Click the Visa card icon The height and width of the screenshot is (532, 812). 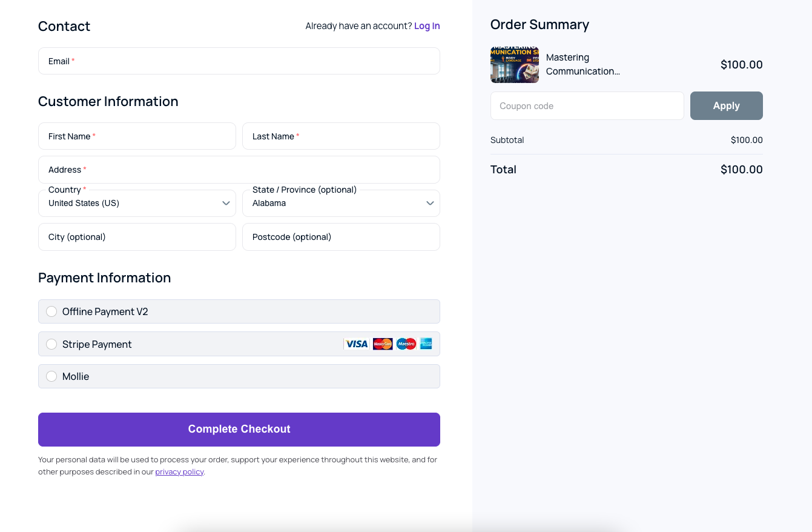click(356, 344)
